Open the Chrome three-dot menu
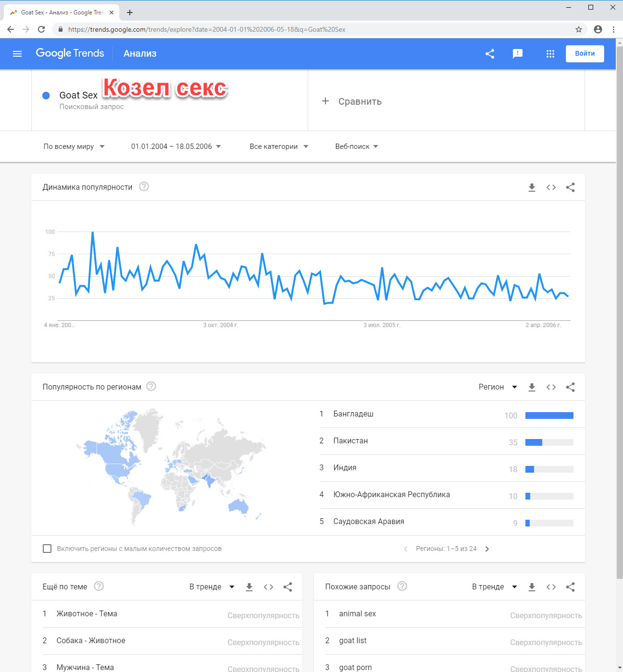This screenshot has width=623, height=672. click(x=613, y=29)
